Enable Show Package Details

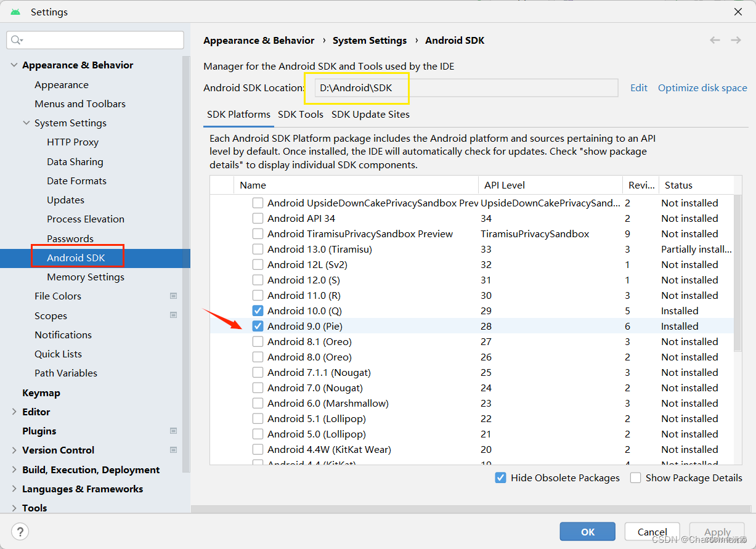pos(635,478)
